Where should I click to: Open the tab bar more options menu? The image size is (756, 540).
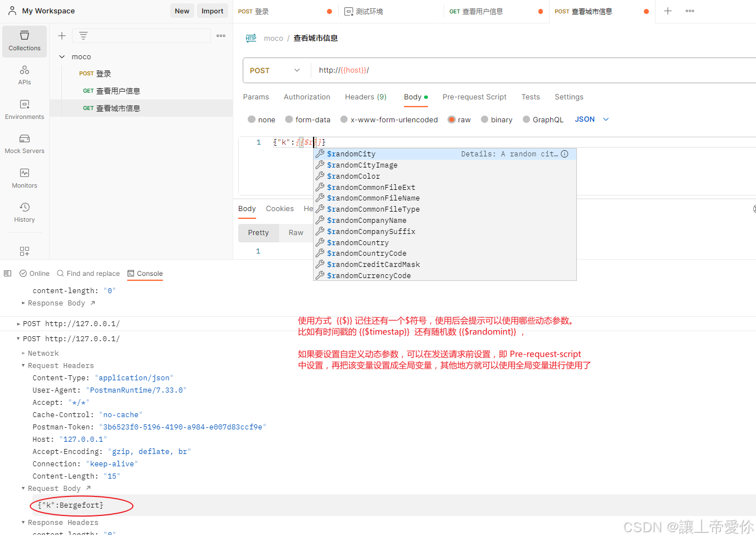point(690,11)
